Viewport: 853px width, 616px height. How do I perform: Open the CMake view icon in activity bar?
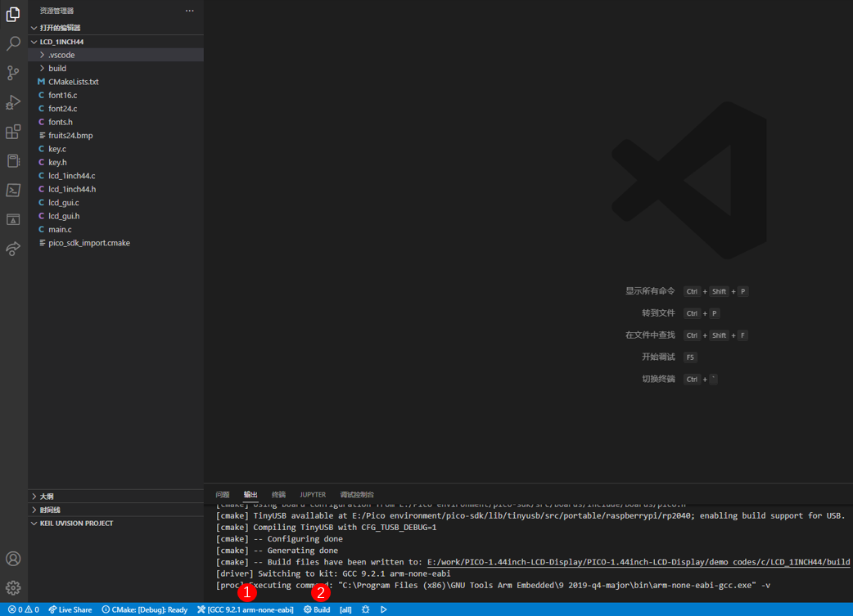pyautogui.click(x=13, y=220)
